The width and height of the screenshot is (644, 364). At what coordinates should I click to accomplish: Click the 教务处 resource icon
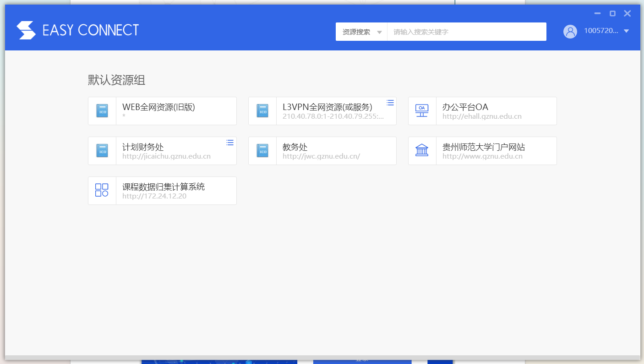(x=262, y=150)
